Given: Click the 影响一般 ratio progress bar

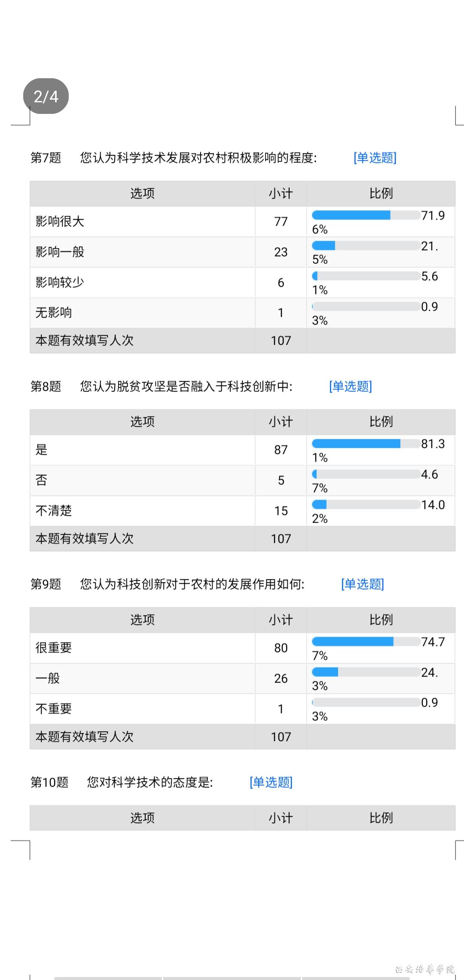Looking at the screenshot, I should (366, 245).
